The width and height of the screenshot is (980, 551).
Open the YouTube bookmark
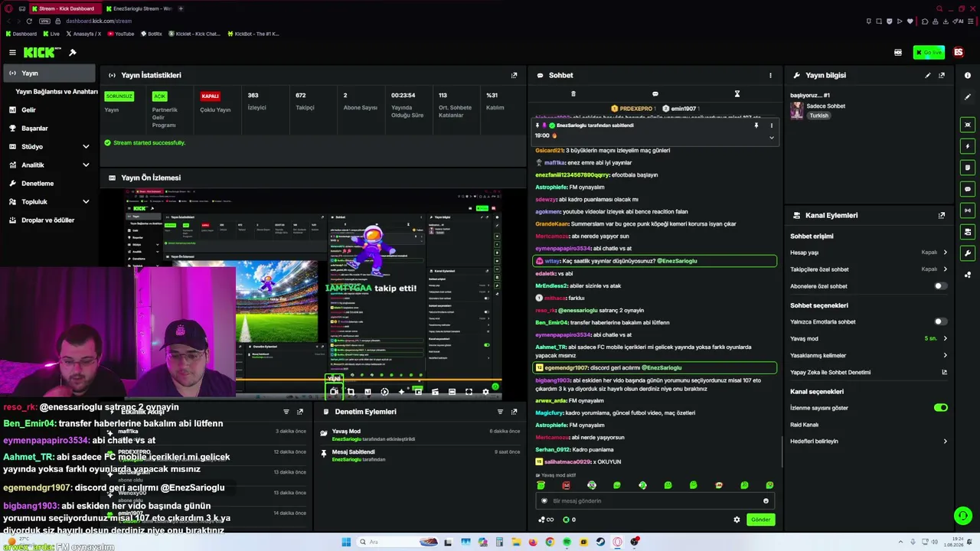(121, 34)
